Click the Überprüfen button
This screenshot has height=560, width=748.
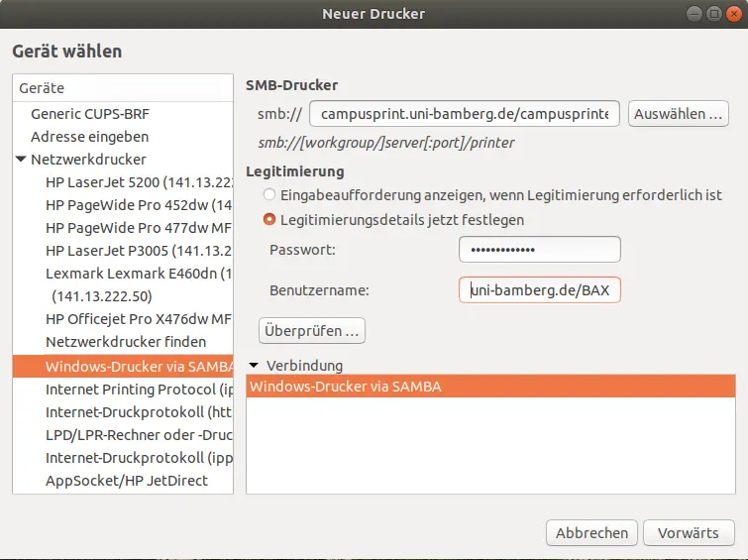[312, 330]
